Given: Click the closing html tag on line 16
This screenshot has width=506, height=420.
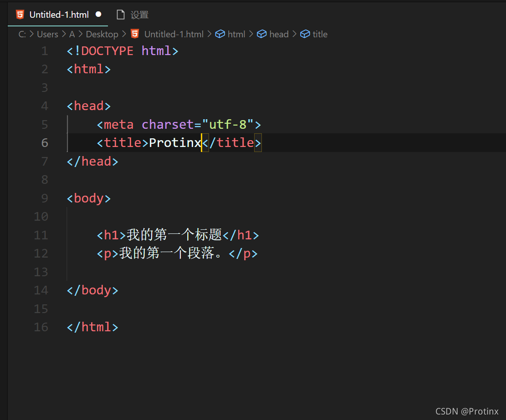Looking at the screenshot, I should point(92,327).
